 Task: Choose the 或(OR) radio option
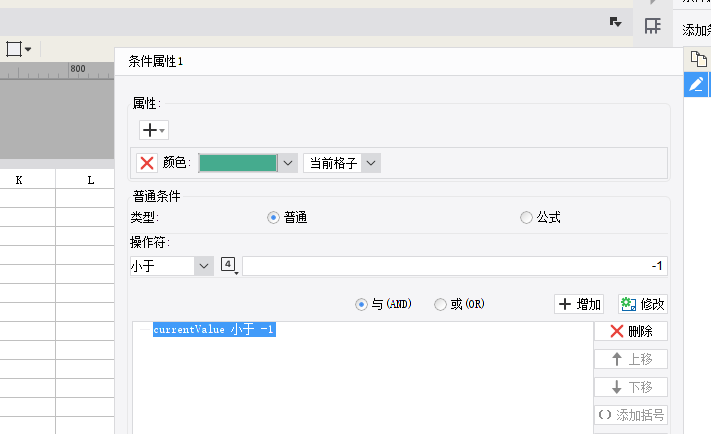[x=440, y=304]
